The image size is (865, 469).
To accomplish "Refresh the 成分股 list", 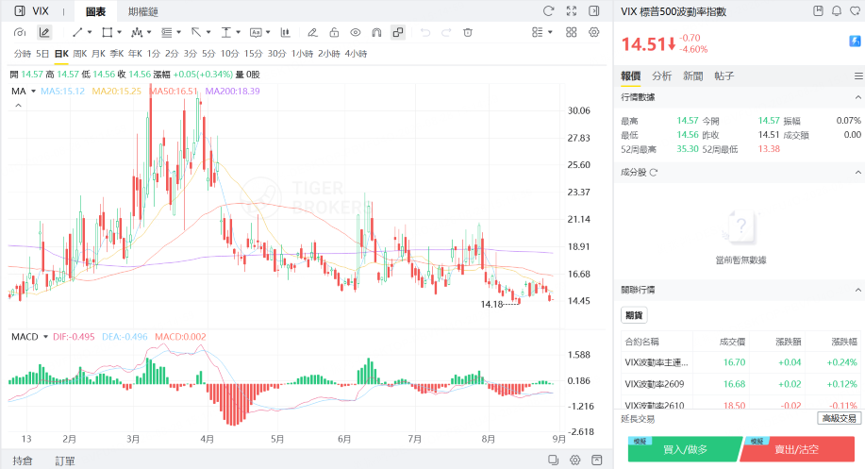I will 654,173.
